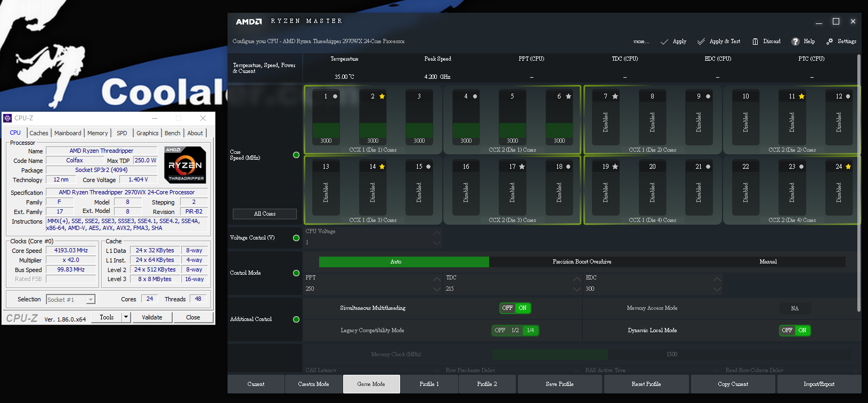Adjust core 5 speed bar at 3000
The image size is (868, 403).
(x=513, y=130)
